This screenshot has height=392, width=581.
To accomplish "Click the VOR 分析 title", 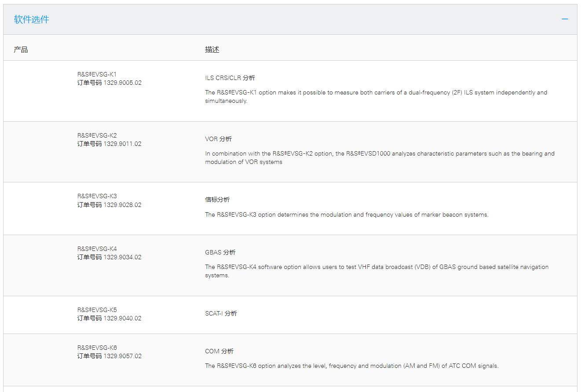I will 218,139.
